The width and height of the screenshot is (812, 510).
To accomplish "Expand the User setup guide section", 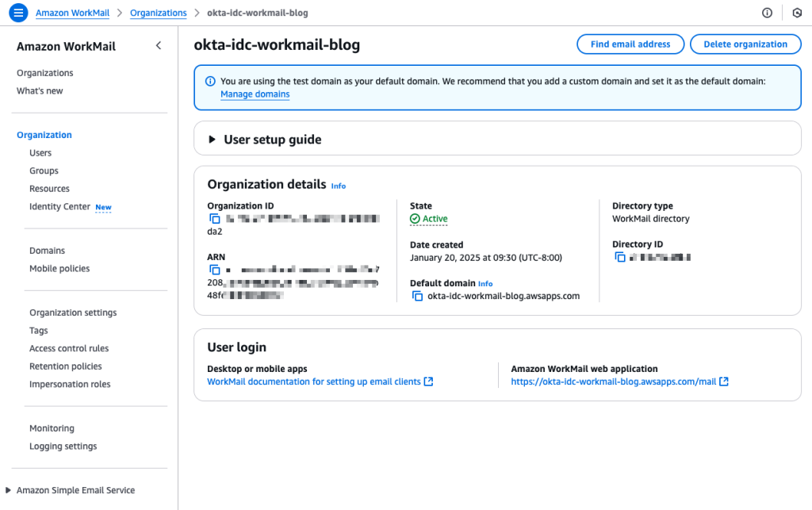I will tap(212, 140).
